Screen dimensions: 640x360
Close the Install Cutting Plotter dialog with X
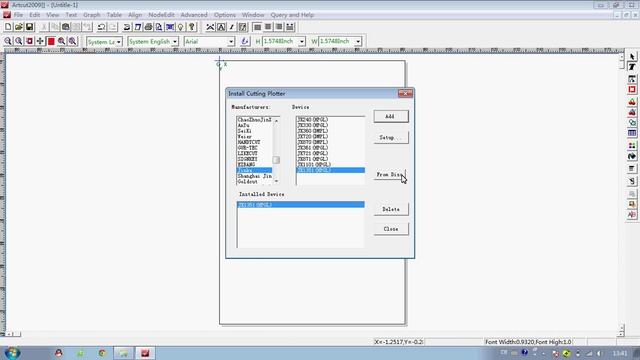click(x=405, y=93)
